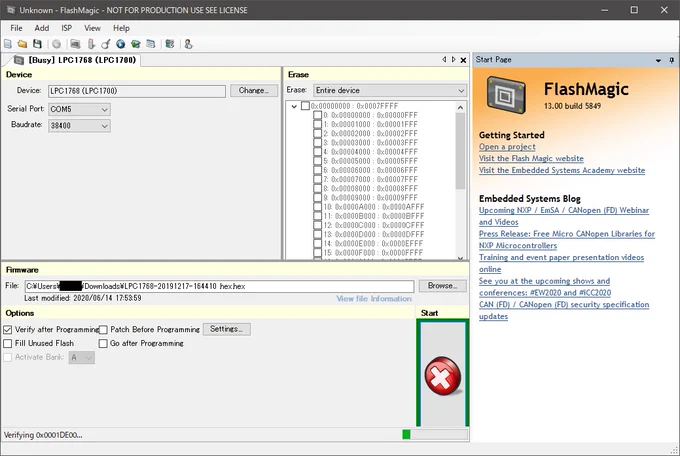Click the Save floppy disk toolbar icon
The height and width of the screenshot is (456, 680).
[37, 44]
